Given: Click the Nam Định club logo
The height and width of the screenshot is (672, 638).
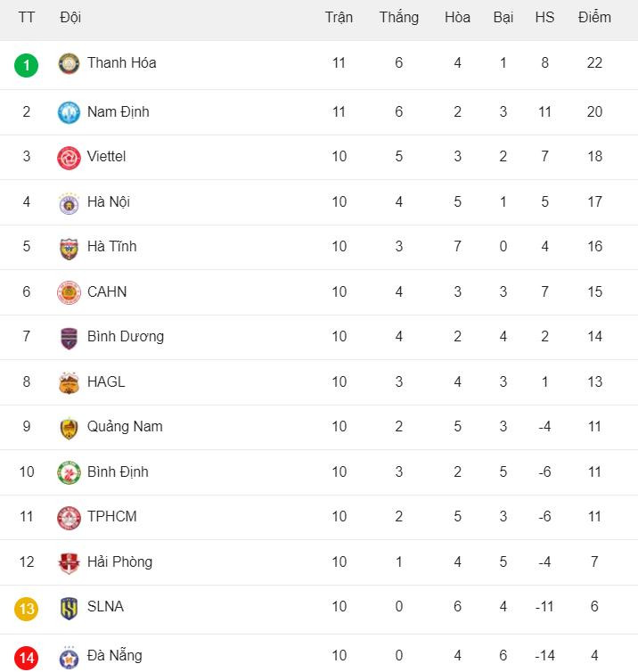Looking at the screenshot, I should click(69, 112).
